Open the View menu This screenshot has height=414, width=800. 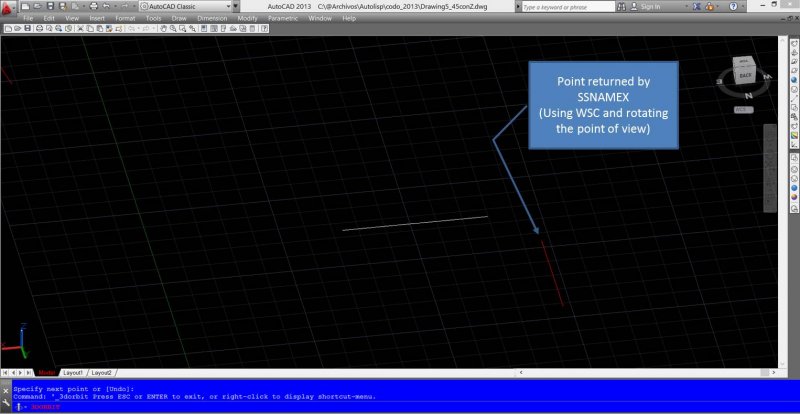click(x=72, y=18)
